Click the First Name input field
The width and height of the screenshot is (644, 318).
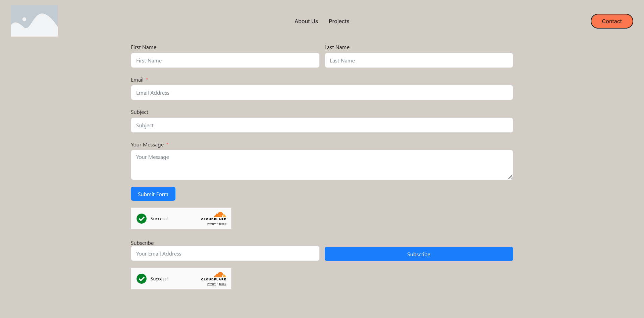pyautogui.click(x=225, y=60)
